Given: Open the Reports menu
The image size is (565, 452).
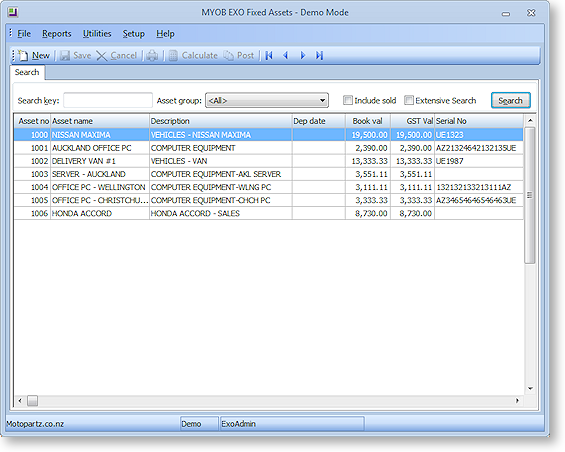Looking at the screenshot, I should 57,34.
